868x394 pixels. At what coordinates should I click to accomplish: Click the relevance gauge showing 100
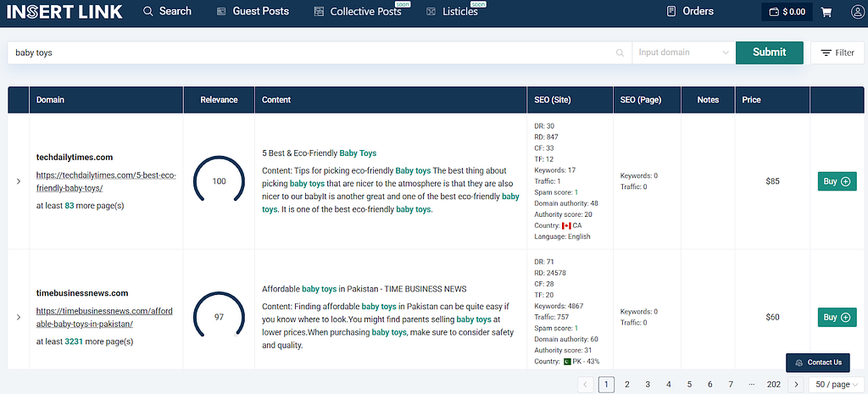219,180
